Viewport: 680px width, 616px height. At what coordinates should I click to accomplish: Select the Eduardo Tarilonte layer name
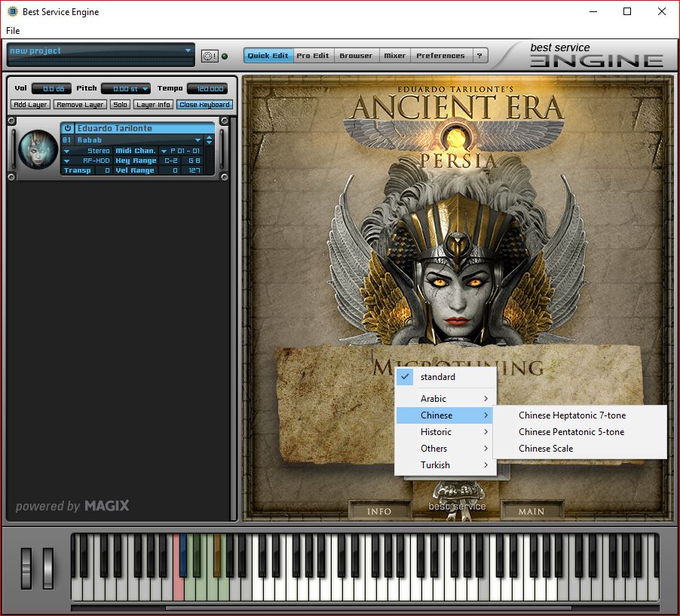115,128
